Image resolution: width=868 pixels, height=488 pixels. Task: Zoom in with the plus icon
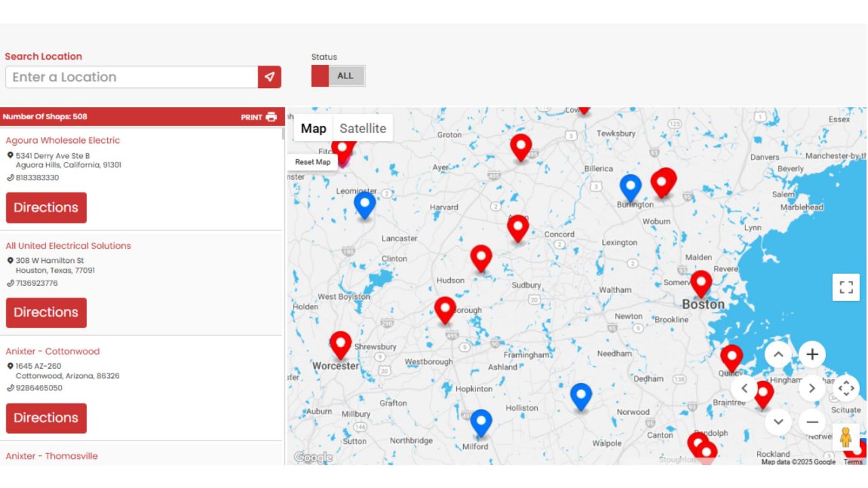(x=812, y=354)
